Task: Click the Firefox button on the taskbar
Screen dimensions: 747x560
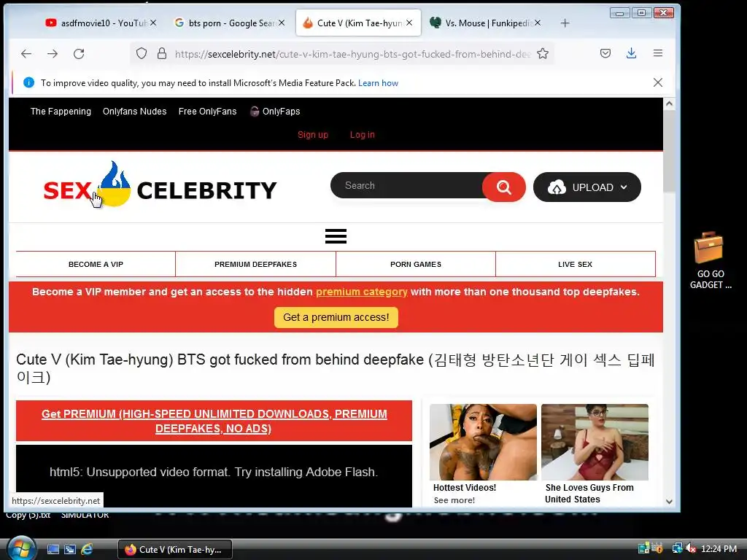Action: (x=175, y=550)
